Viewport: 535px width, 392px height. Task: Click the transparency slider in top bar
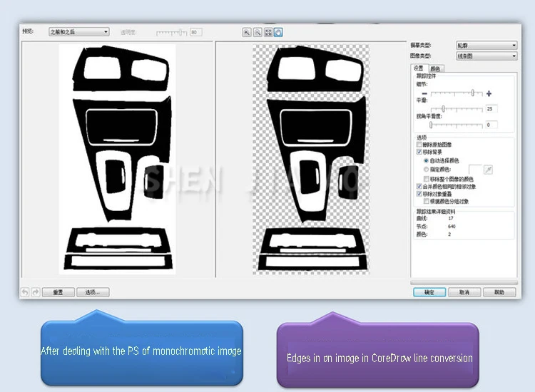pyautogui.click(x=172, y=32)
